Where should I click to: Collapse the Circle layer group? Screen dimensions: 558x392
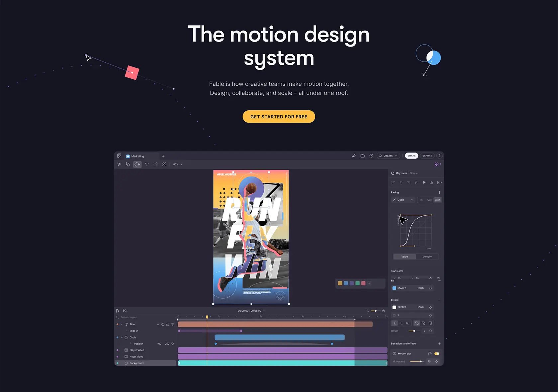pos(122,338)
